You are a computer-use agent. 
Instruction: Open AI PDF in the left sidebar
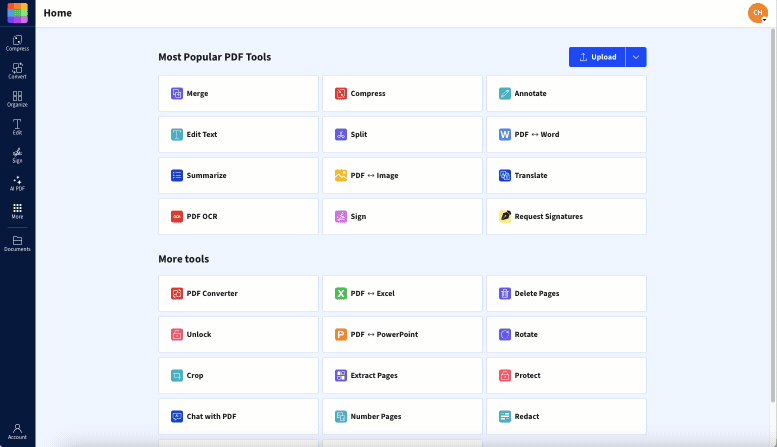17,183
